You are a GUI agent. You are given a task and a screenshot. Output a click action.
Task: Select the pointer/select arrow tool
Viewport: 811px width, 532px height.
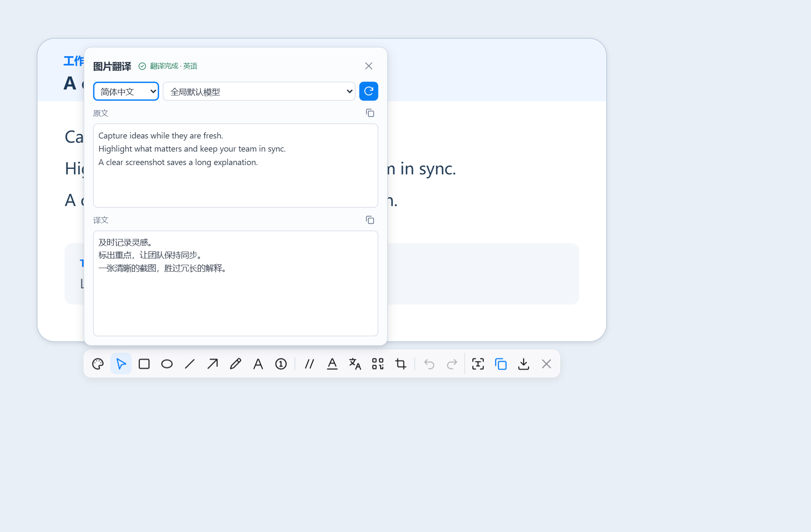(121, 364)
